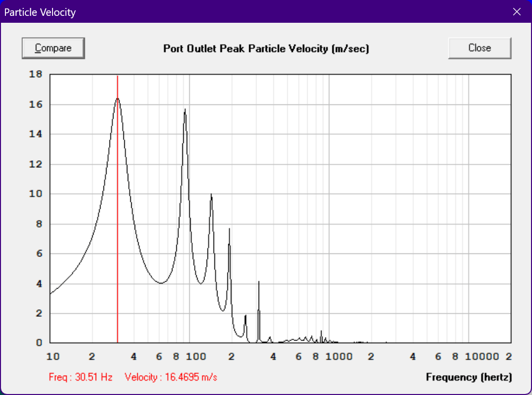Click the y-axis value 12
This screenshot has width=532, height=395.
pos(36,164)
